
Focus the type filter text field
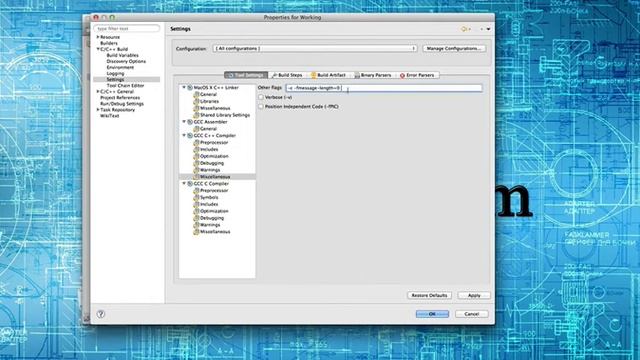(127, 29)
